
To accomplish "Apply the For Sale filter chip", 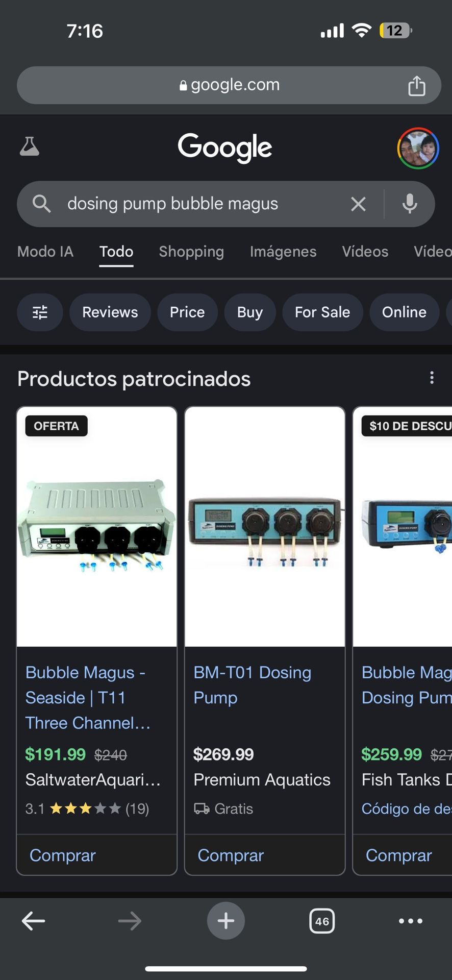I will tap(322, 312).
